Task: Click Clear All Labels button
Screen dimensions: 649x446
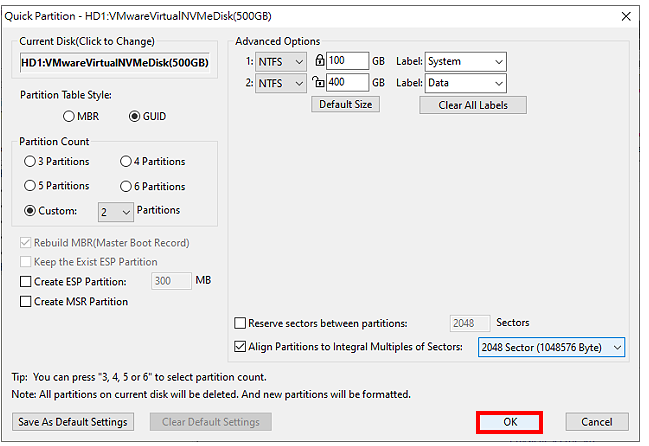Action: [x=473, y=105]
